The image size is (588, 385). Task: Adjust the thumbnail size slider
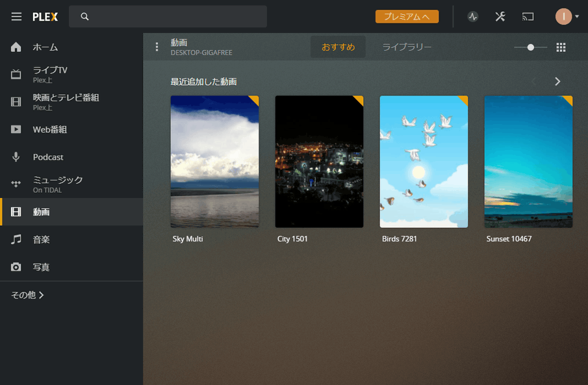tap(530, 47)
